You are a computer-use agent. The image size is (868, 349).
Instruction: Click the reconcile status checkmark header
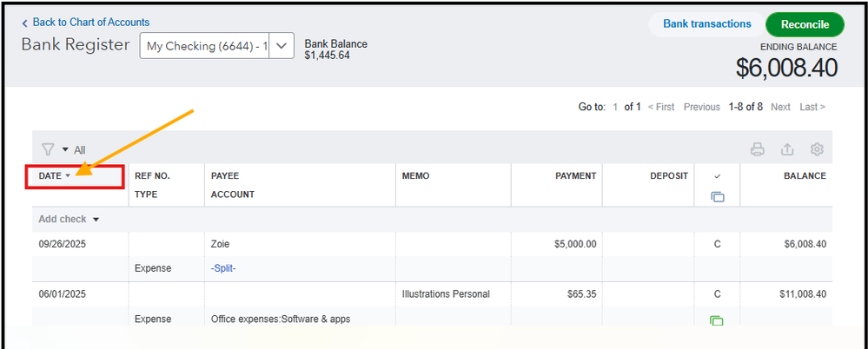pyautogui.click(x=717, y=176)
